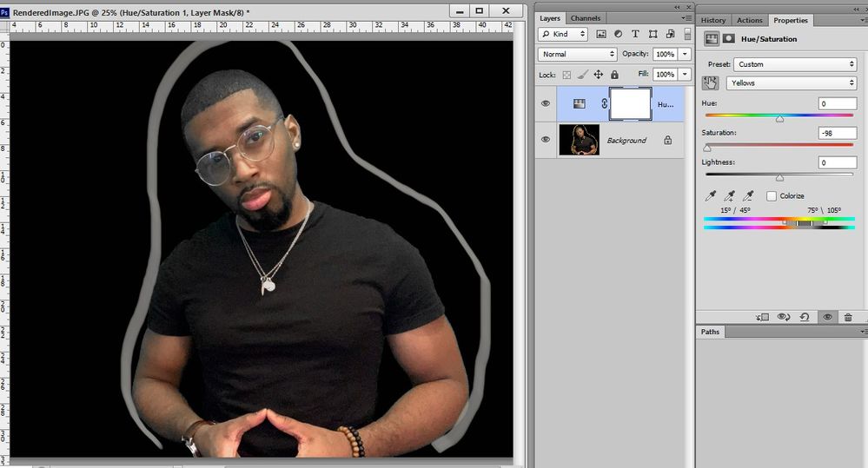Click the Add to Sample eyedropper

pyautogui.click(x=730, y=196)
